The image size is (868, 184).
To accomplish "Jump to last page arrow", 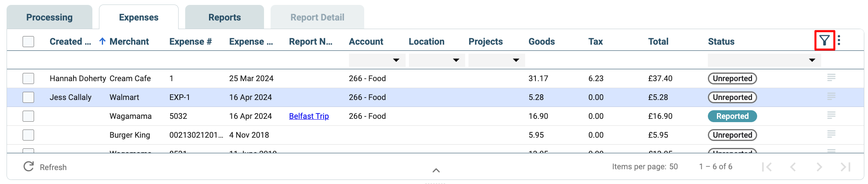I will pyautogui.click(x=845, y=167).
